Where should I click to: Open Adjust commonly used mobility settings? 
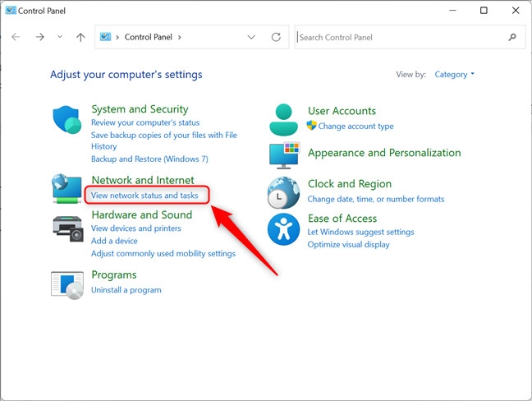click(x=163, y=254)
